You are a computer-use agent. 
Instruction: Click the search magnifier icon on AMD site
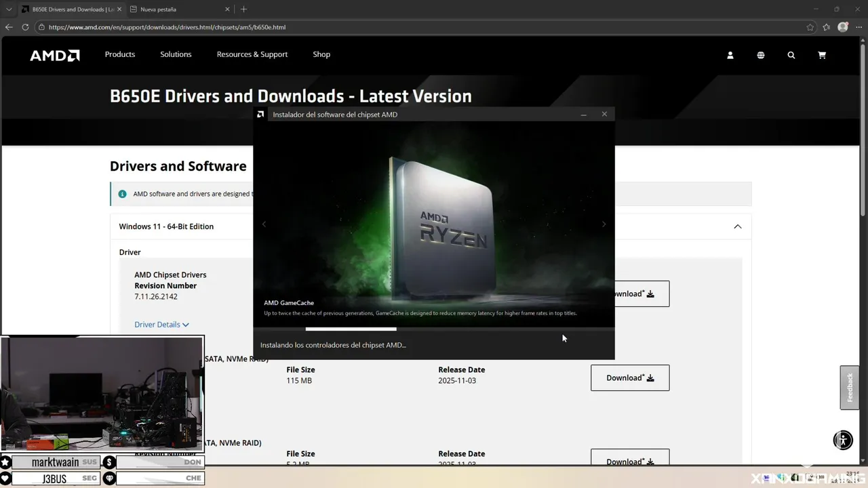point(791,56)
